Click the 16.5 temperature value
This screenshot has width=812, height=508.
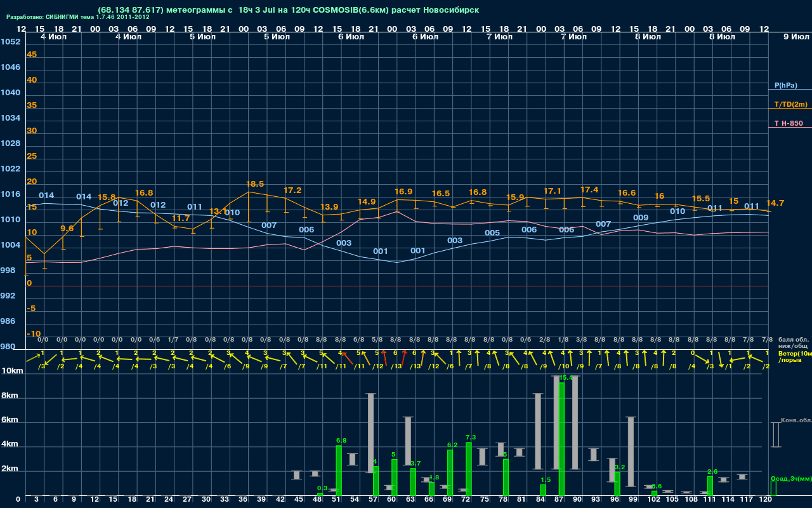click(x=441, y=194)
